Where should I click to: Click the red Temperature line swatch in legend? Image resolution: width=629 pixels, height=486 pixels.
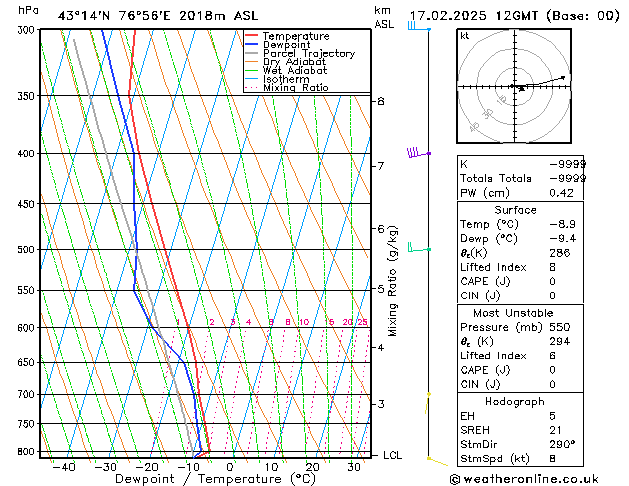tap(251, 36)
